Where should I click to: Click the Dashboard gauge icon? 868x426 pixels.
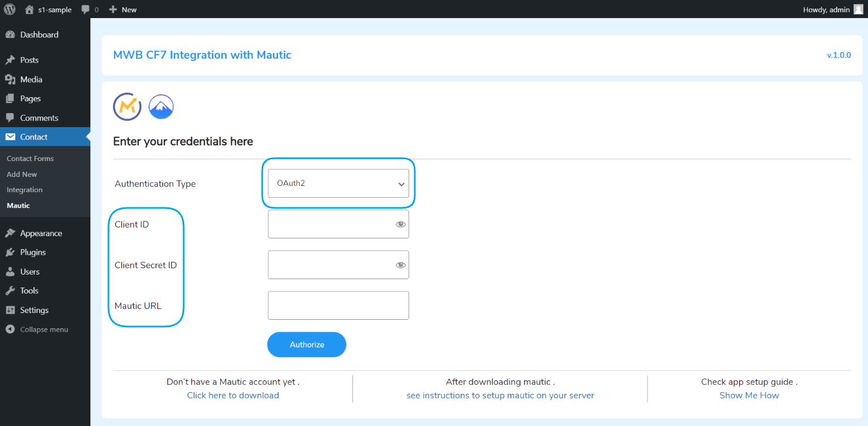pos(10,34)
